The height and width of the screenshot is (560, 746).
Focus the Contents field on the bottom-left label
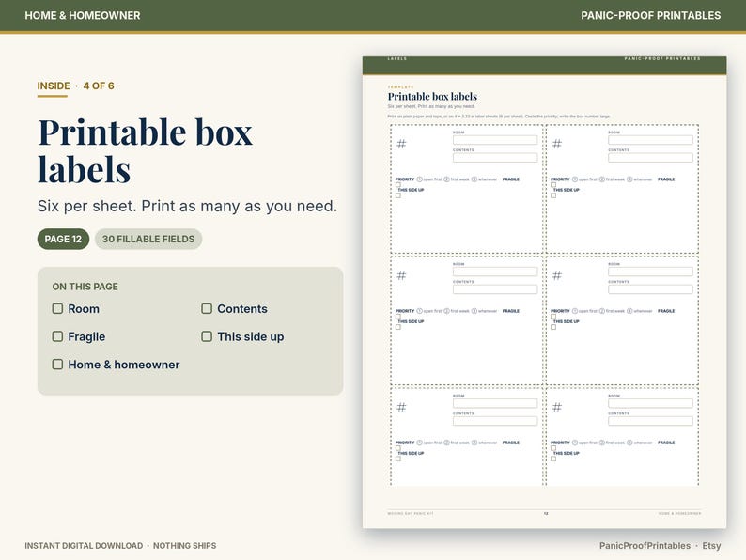click(x=495, y=421)
